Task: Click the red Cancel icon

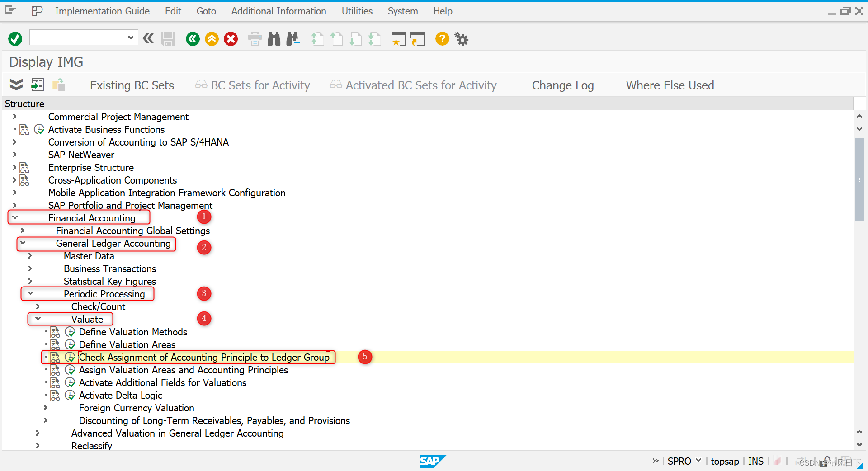Action: [x=231, y=39]
